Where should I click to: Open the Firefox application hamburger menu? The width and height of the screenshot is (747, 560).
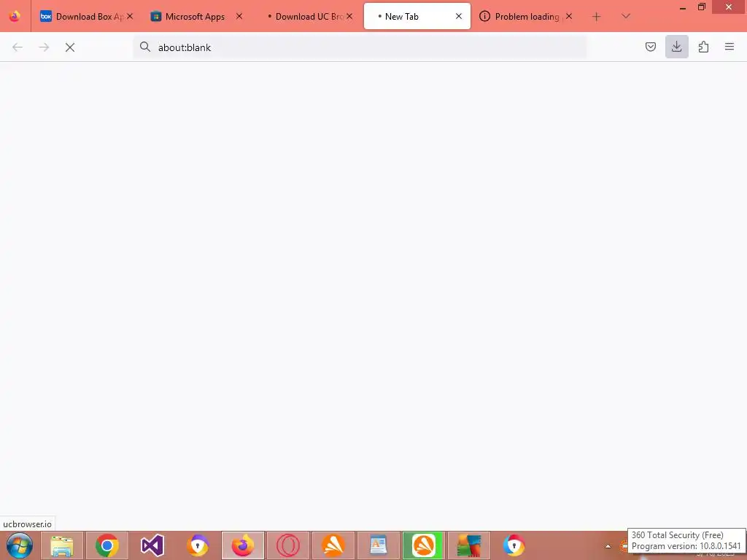729,47
